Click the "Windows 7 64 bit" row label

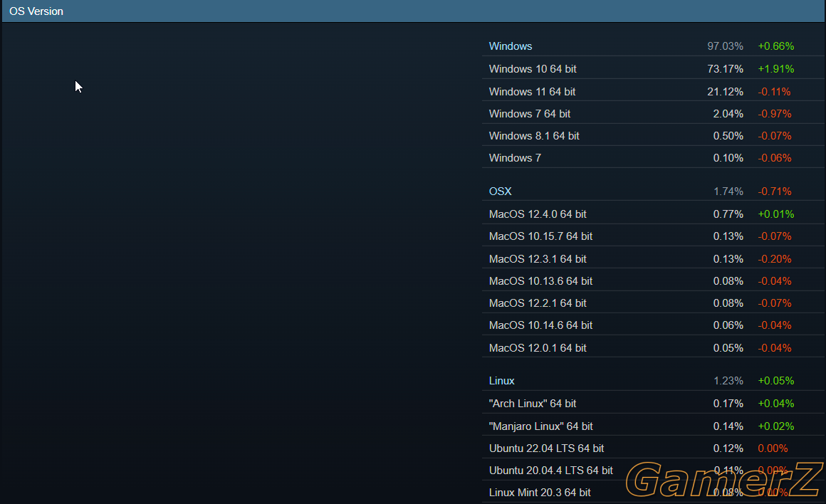tap(529, 114)
